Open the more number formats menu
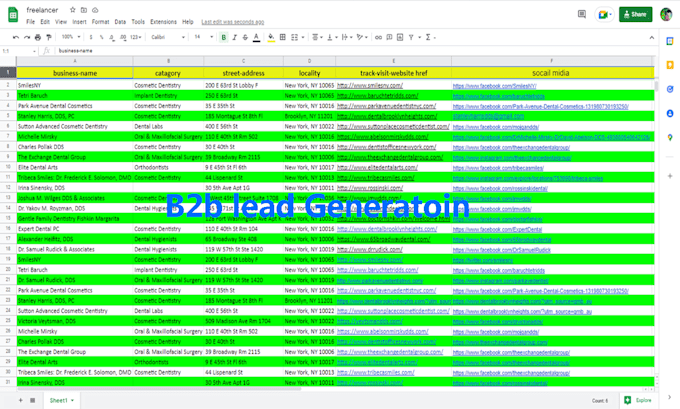The width and height of the screenshot is (680, 409). click(x=136, y=37)
